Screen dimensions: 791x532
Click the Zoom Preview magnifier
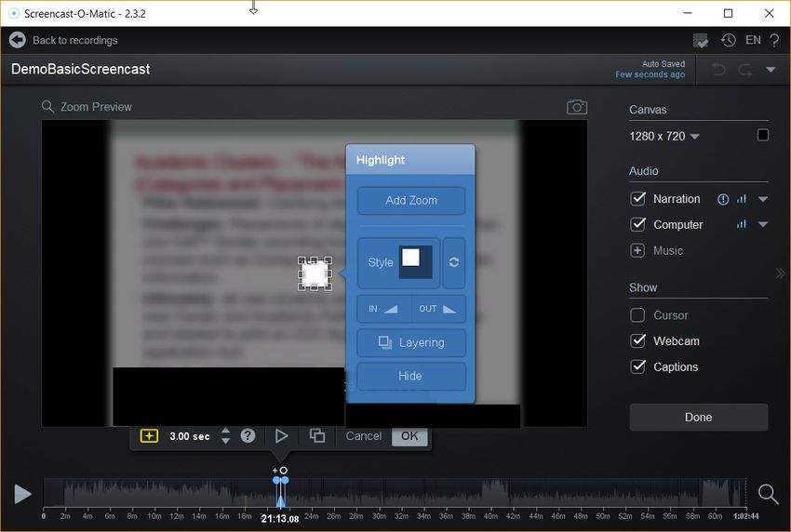click(x=47, y=106)
